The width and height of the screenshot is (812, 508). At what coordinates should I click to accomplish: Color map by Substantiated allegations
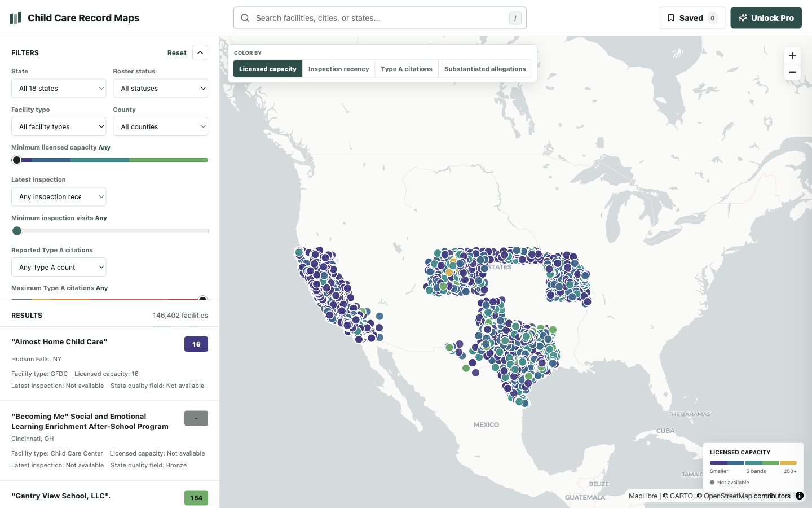click(x=485, y=69)
